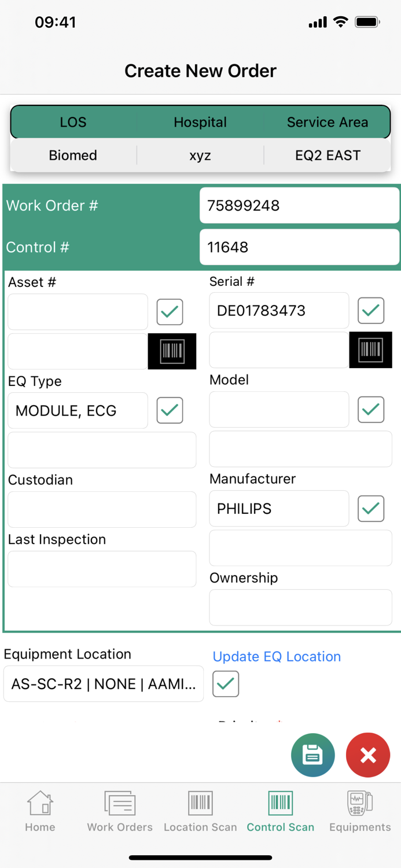Confirm the PHILIPS Manufacturer checkmark
This screenshot has height=868, width=401.
pyautogui.click(x=370, y=508)
